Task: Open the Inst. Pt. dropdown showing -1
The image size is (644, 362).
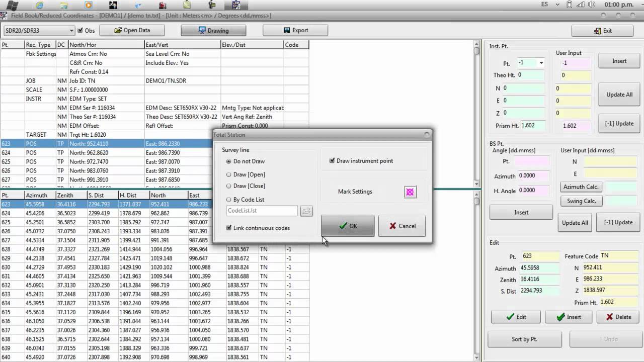Action: click(x=541, y=63)
